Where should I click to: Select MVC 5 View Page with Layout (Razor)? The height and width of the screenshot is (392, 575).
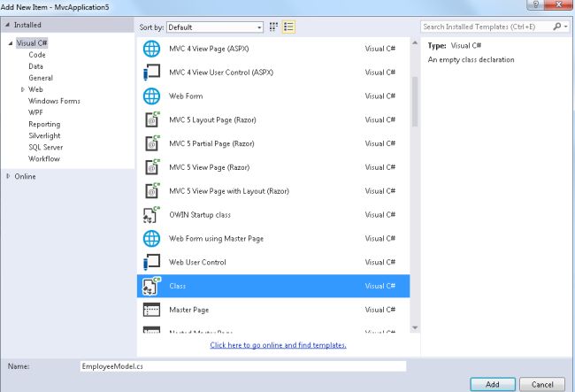click(273, 191)
